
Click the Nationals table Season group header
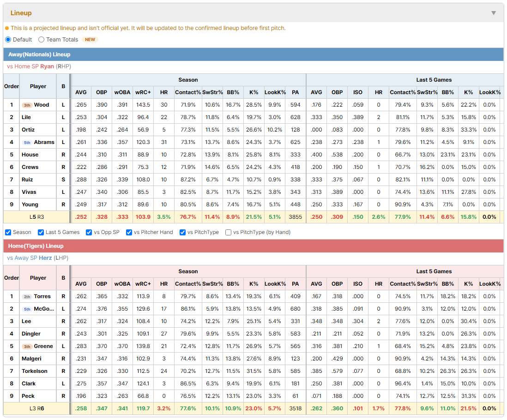[x=188, y=80]
